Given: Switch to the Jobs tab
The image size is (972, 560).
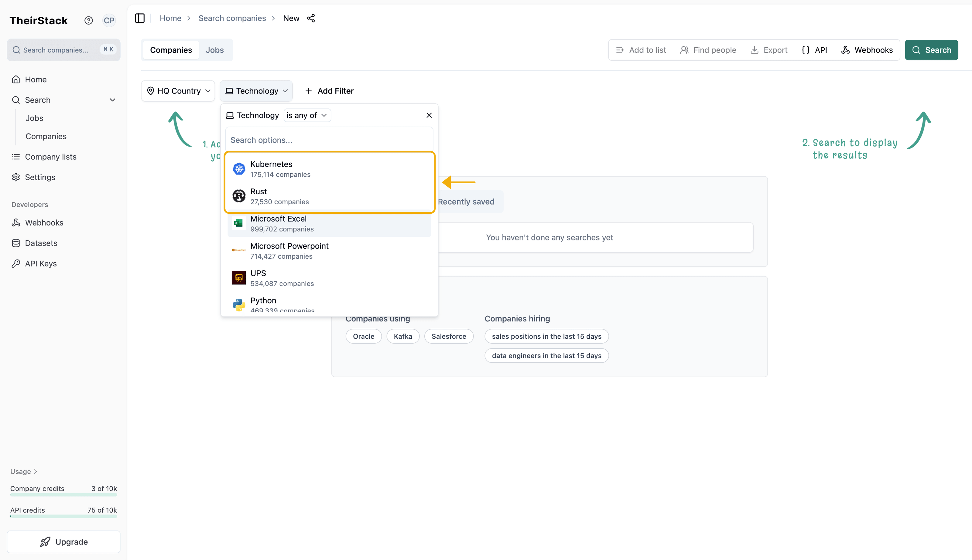Looking at the screenshot, I should tap(215, 49).
